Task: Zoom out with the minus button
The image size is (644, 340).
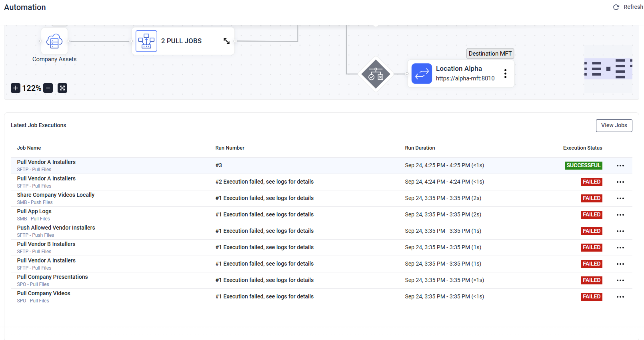Action: coord(48,88)
